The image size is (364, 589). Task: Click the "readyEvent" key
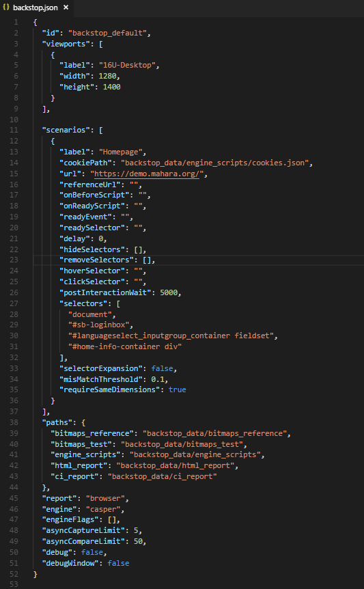point(85,217)
